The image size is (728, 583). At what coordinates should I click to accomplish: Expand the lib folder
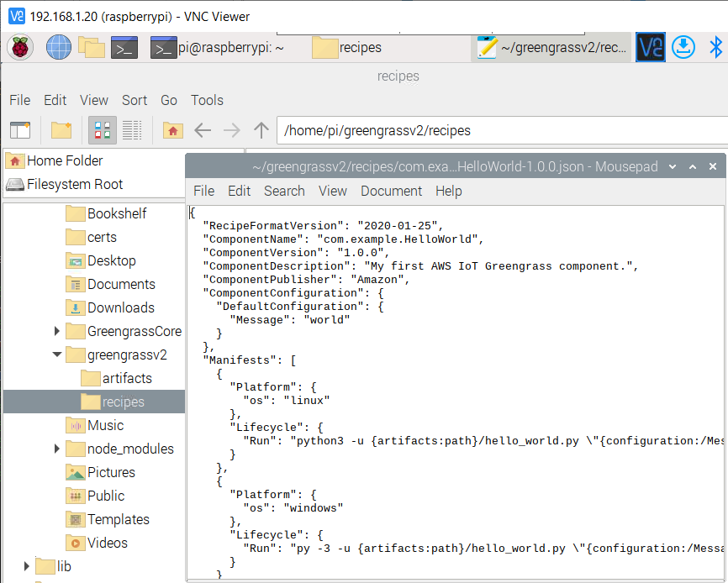[x=26, y=566]
